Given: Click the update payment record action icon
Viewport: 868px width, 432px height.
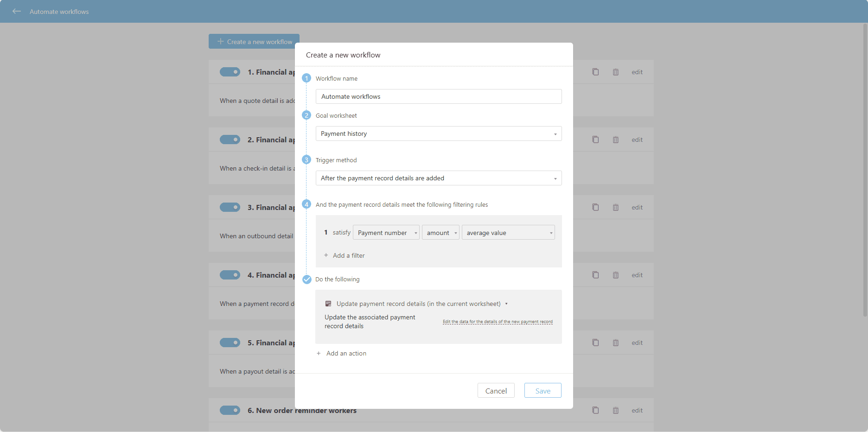Looking at the screenshot, I should click(x=328, y=304).
